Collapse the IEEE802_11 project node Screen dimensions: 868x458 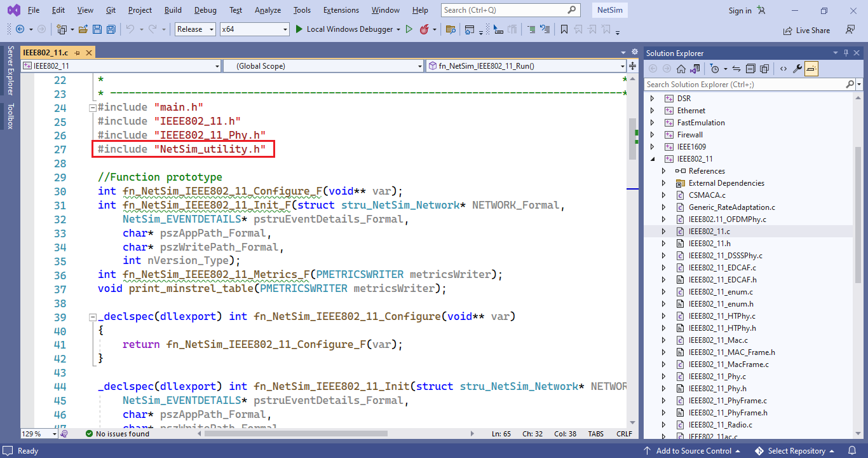pyautogui.click(x=652, y=159)
